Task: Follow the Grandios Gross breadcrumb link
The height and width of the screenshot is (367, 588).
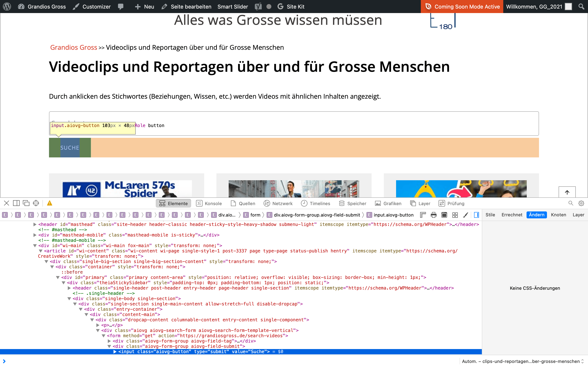Action: coord(73,47)
